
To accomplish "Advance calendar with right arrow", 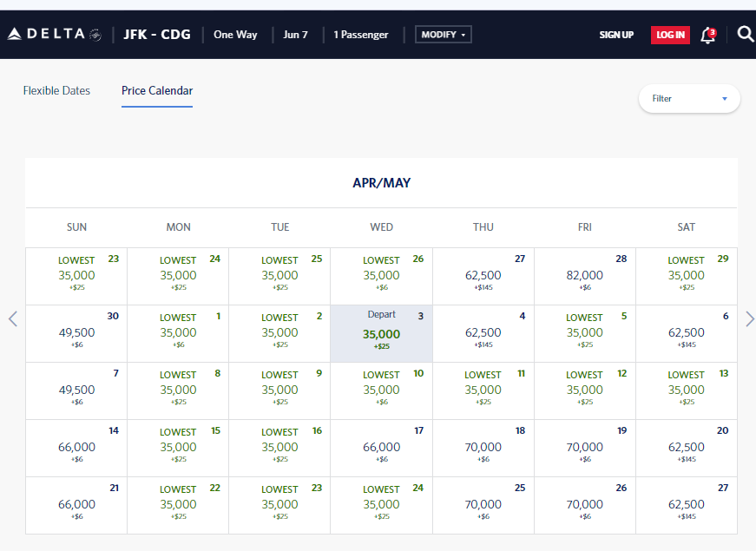I will [x=749, y=318].
